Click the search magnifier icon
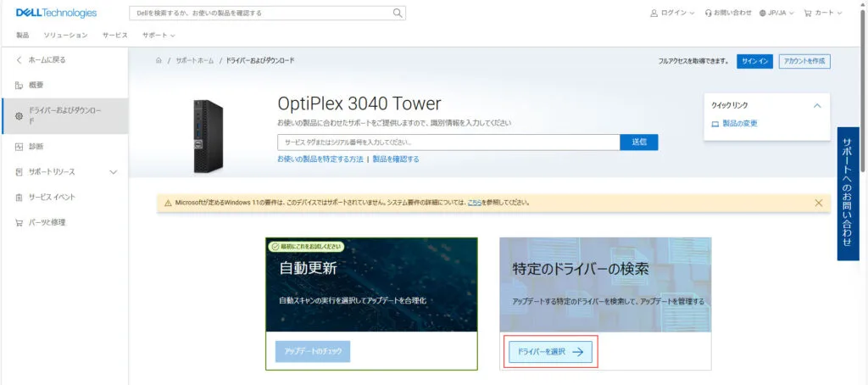The height and width of the screenshot is (385, 868). click(398, 14)
